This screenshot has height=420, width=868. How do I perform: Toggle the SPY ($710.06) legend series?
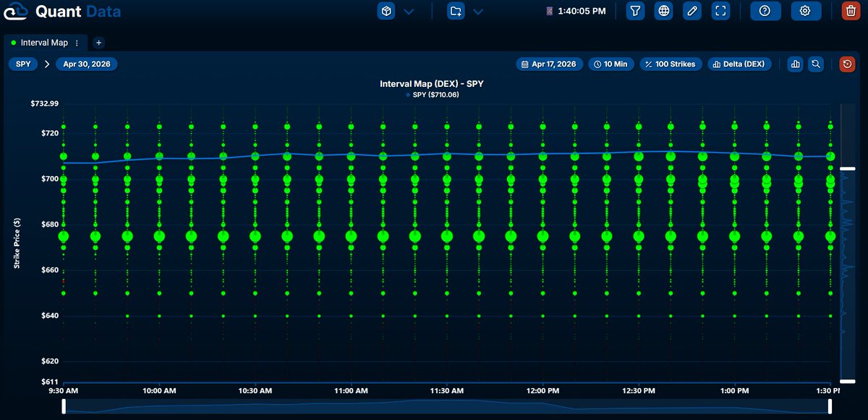(433, 94)
